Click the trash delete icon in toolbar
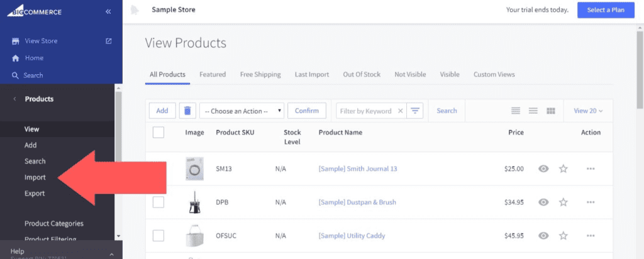644x259 pixels. click(x=187, y=111)
